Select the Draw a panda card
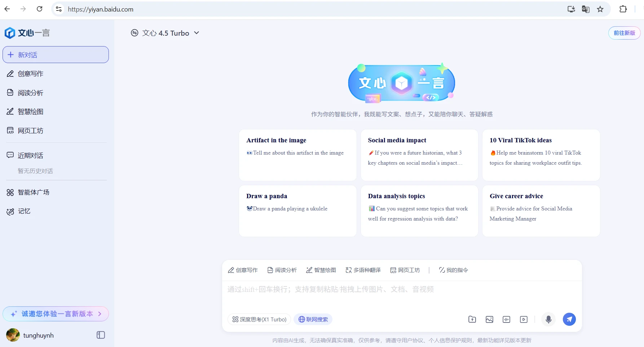Screen dimensions: 644x347 tap(298, 211)
